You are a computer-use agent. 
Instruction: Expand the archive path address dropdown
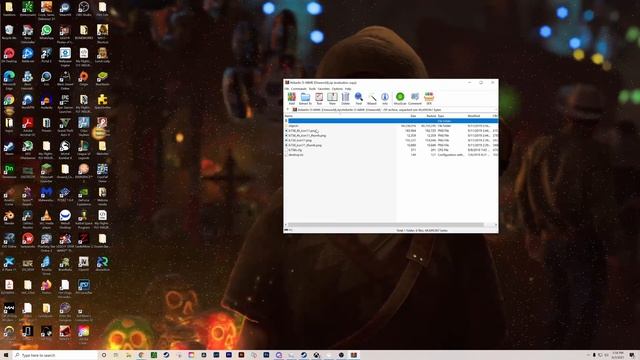pos(495,110)
